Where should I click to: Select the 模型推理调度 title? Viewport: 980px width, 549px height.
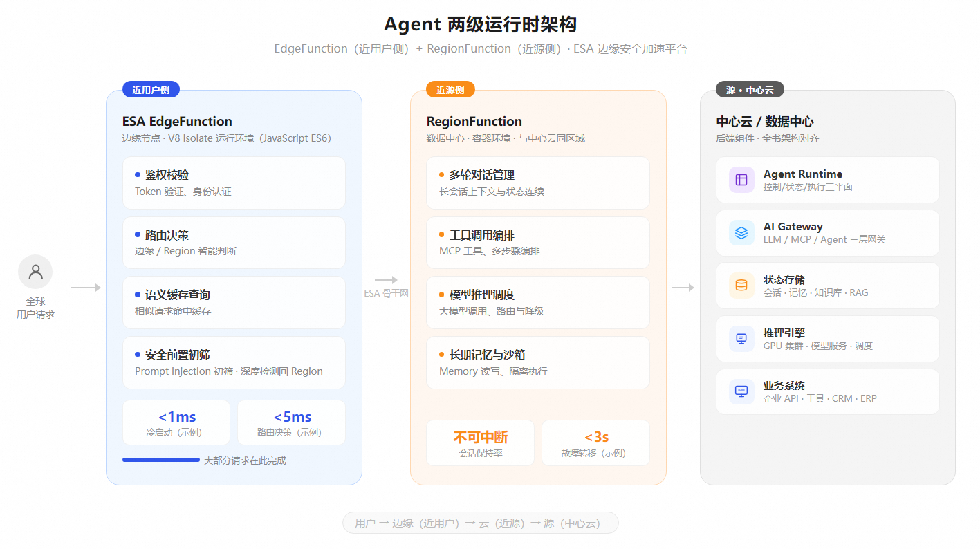[482, 295]
